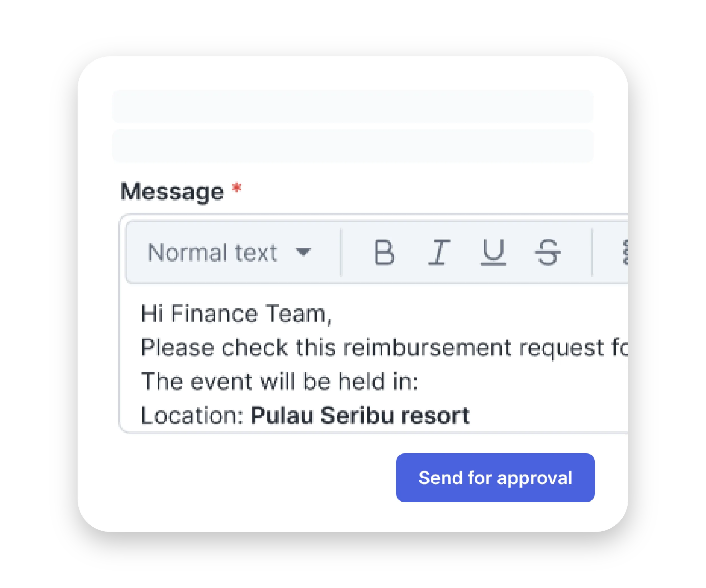Click the line The event will be held in
Screen dimensions: 706x588
(279, 382)
